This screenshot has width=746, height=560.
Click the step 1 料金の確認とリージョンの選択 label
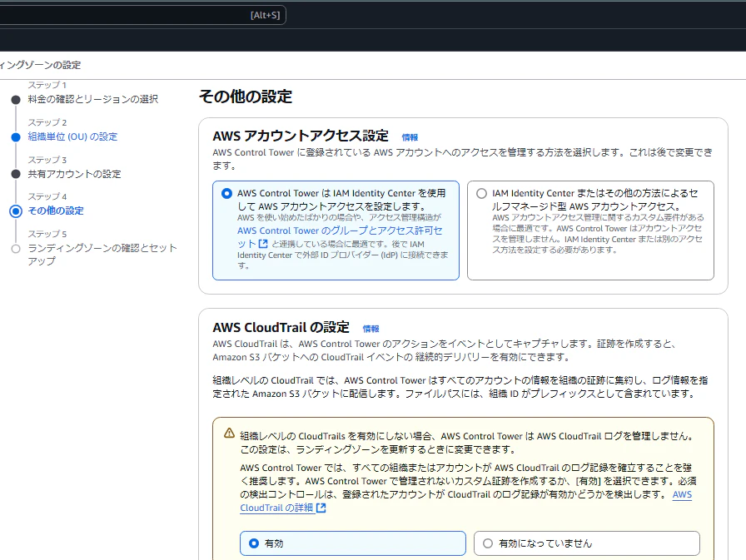pos(92,99)
